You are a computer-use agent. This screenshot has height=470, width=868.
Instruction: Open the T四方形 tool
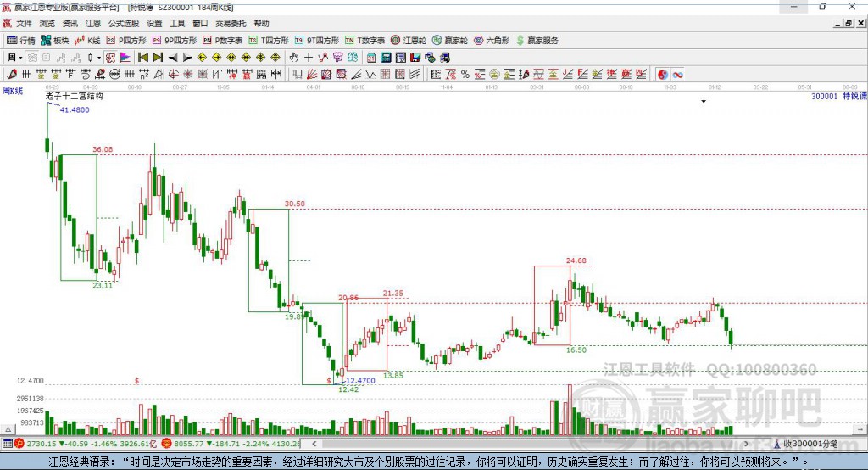[x=269, y=41]
